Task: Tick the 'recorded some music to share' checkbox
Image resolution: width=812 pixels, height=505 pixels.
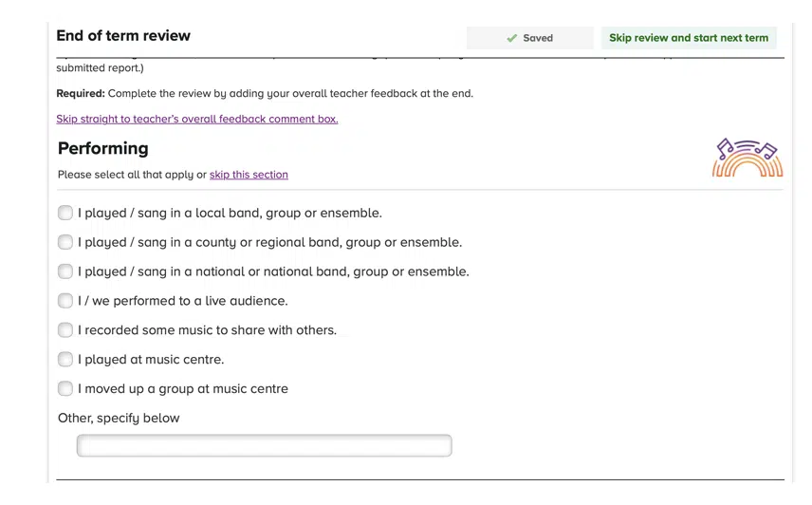Action: click(x=65, y=330)
